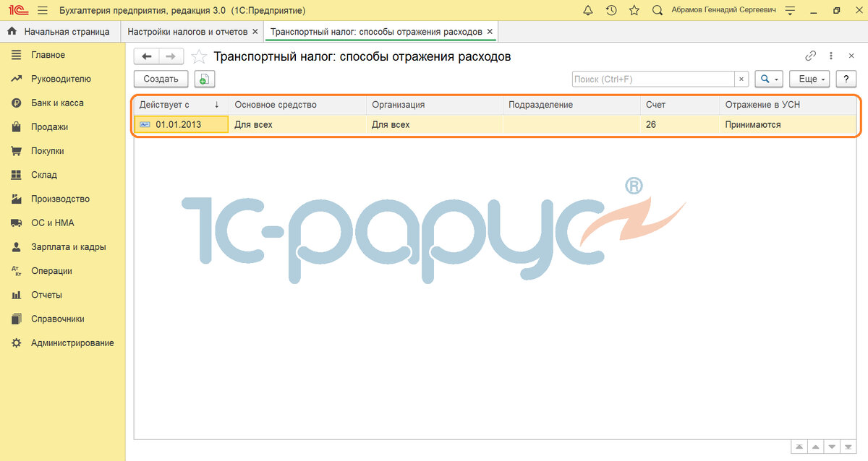The image size is (868, 461).
Task: Click Счет column header
Action: [x=680, y=105]
